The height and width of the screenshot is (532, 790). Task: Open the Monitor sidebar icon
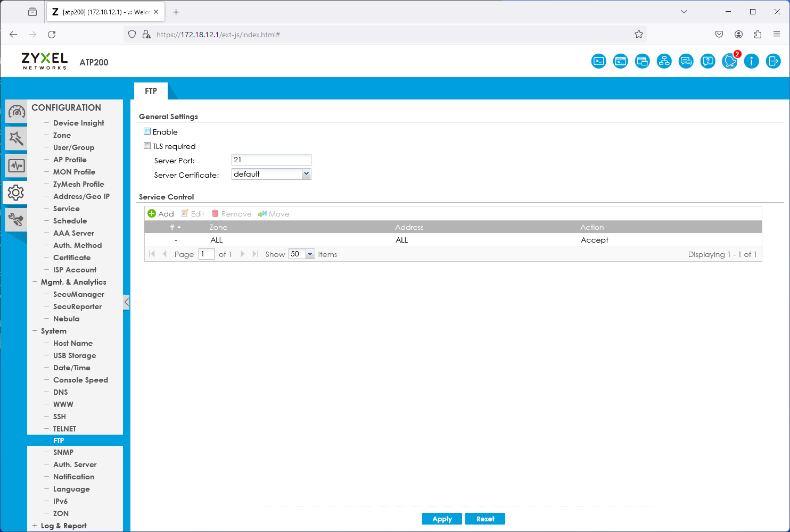[17, 165]
